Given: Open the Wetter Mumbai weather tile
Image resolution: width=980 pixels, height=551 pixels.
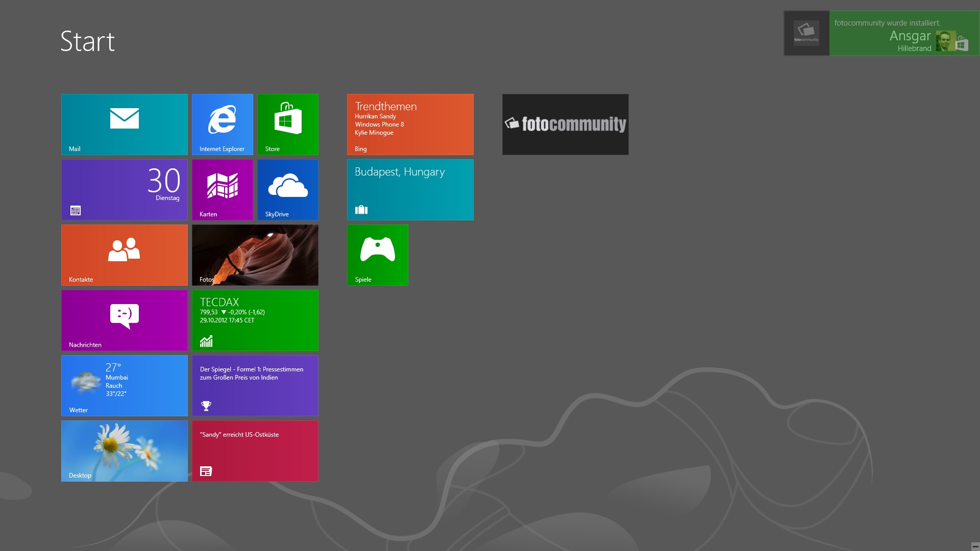Looking at the screenshot, I should pos(124,385).
